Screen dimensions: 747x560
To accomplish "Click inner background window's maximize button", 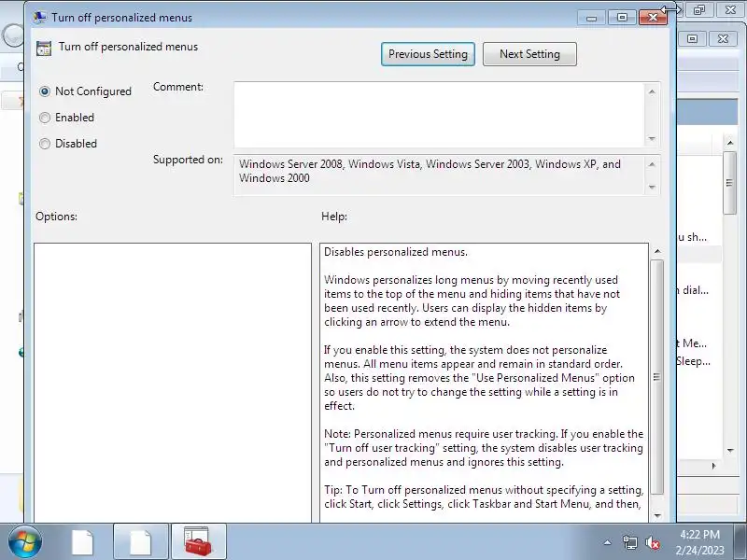I will 693,38.
